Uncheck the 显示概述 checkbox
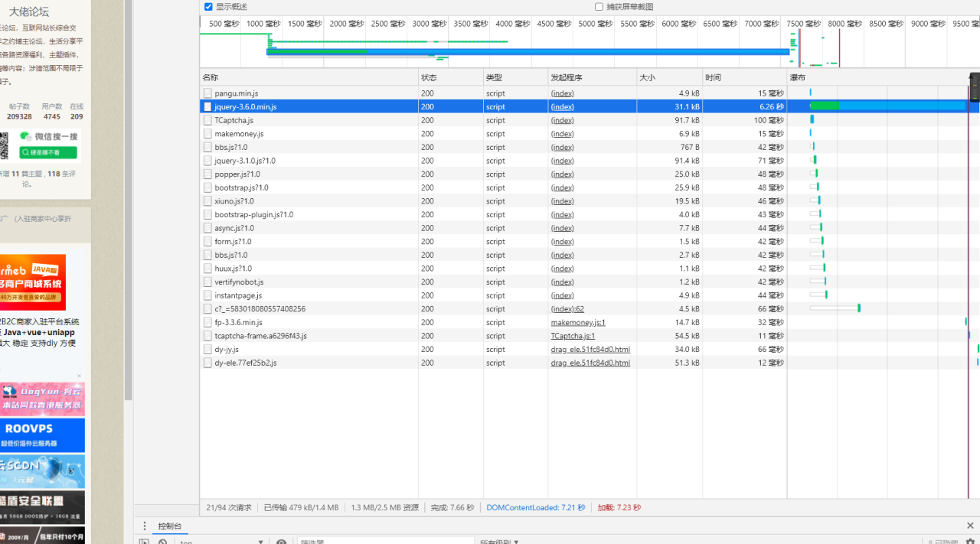The height and width of the screenshot is (544, 980). [x=208, y=7]
